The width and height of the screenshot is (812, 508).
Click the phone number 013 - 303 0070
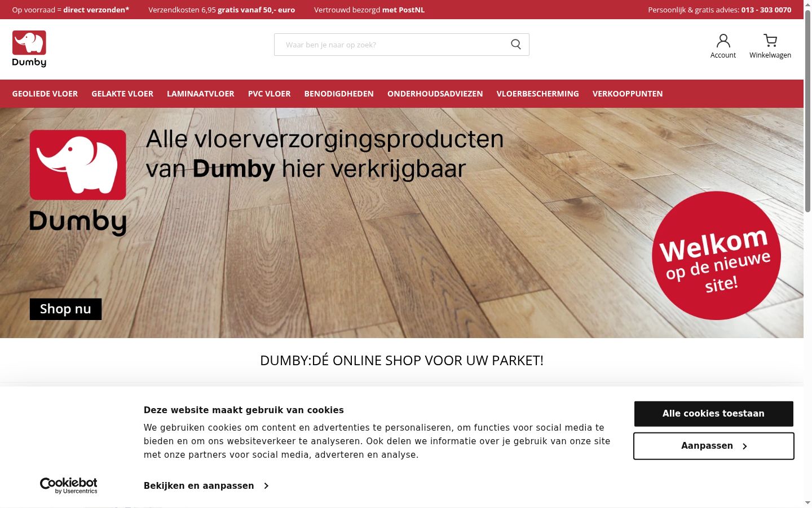click(766, 10)
